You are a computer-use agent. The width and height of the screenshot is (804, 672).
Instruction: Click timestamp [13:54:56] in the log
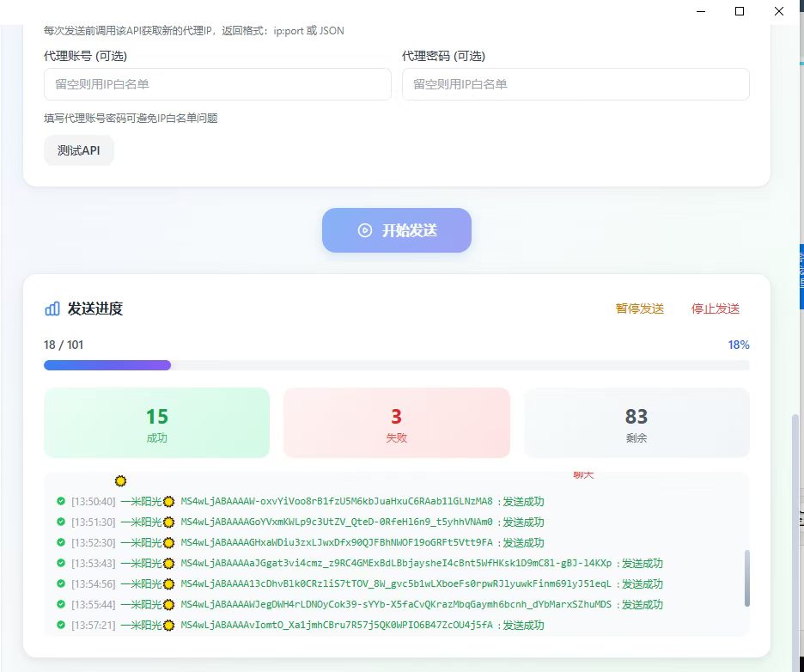click(x=94, y=584)
